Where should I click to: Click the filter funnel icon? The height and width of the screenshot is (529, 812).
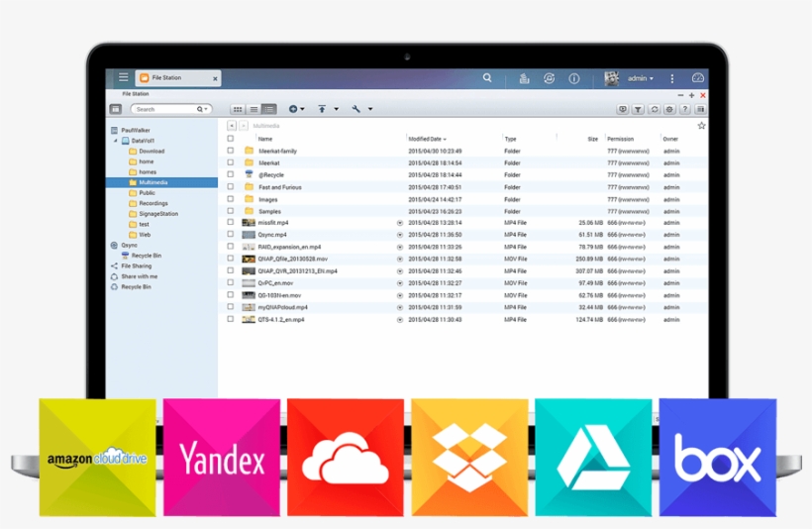point(638,109)
